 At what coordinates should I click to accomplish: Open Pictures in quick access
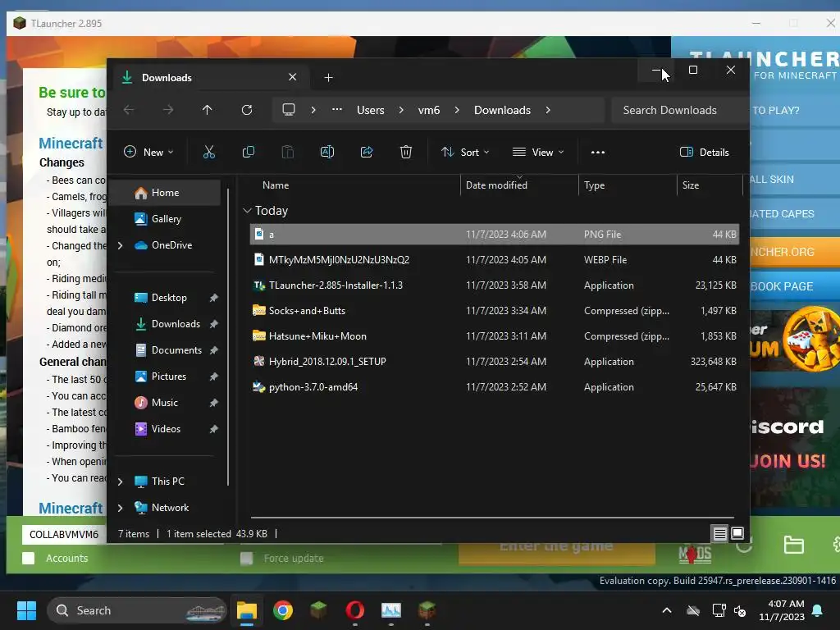coord(169,377)
